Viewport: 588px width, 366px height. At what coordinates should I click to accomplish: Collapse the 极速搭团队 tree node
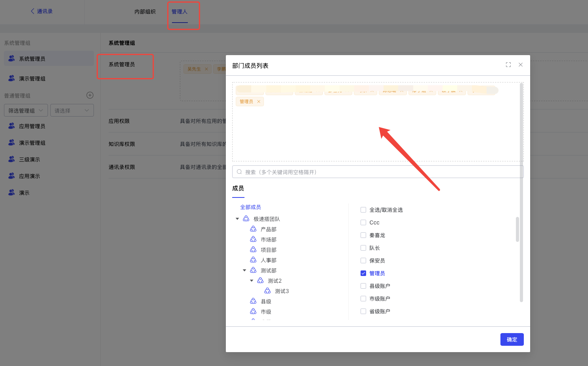pyautogui.click(x=237, y=219)
